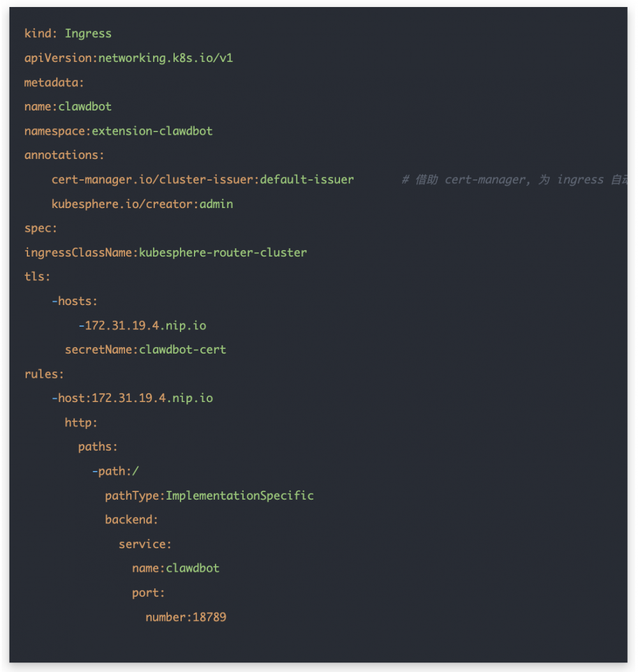Click the 'metadata:' key
Viewport: 638px width, 672px height.
coord(54,82)
